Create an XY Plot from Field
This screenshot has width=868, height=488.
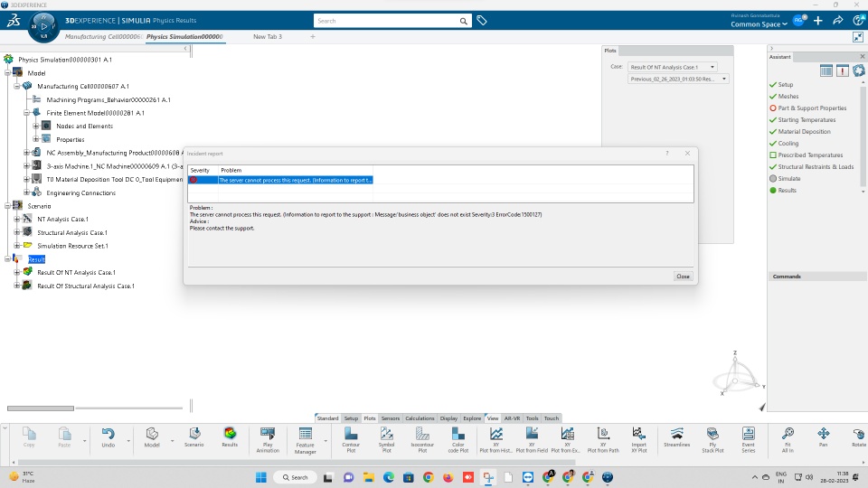point(532,440)
